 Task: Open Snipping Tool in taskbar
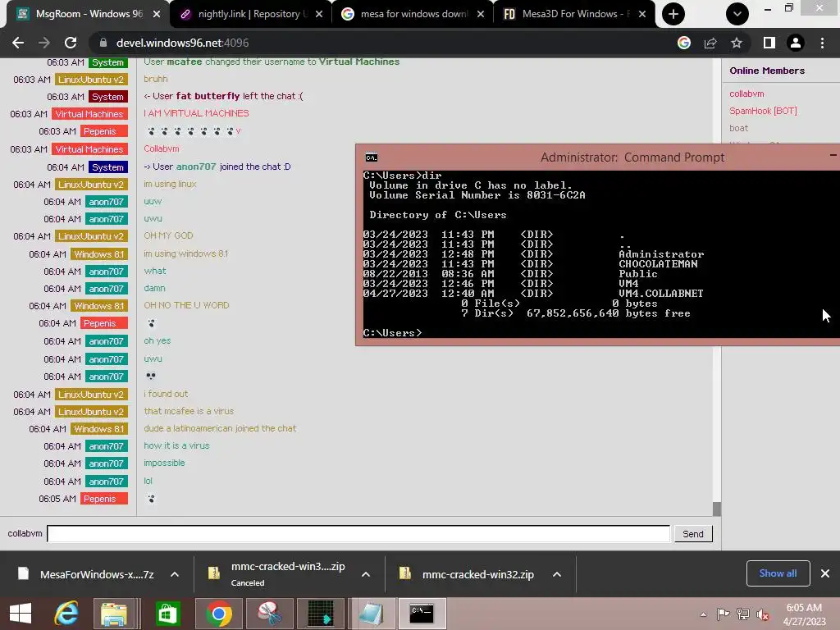point(270,614)
